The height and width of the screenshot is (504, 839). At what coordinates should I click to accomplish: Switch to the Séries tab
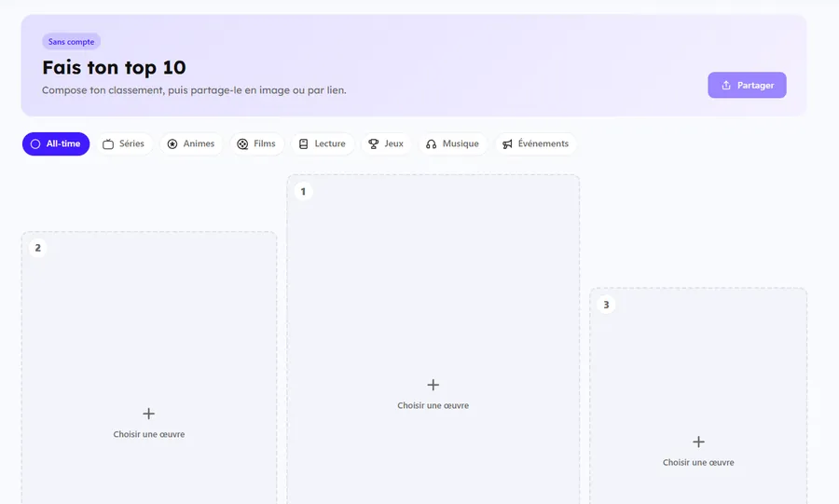click(x=124, y=143)
